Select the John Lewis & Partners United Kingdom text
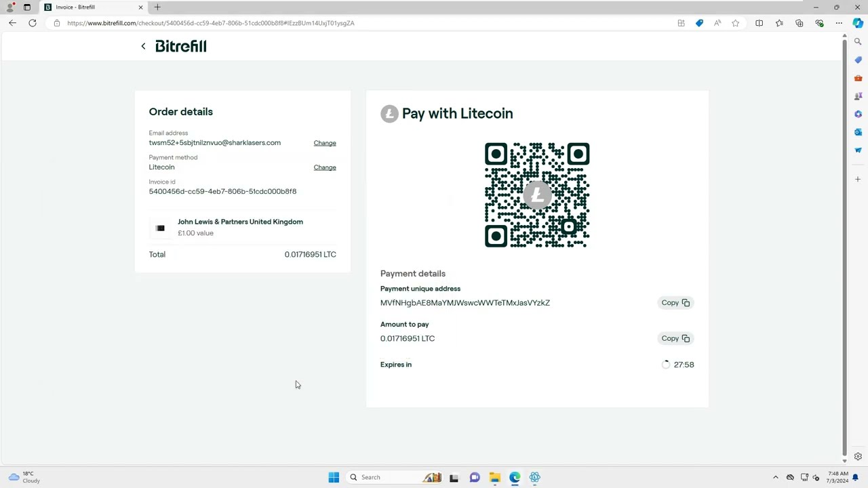 [240, 222]
